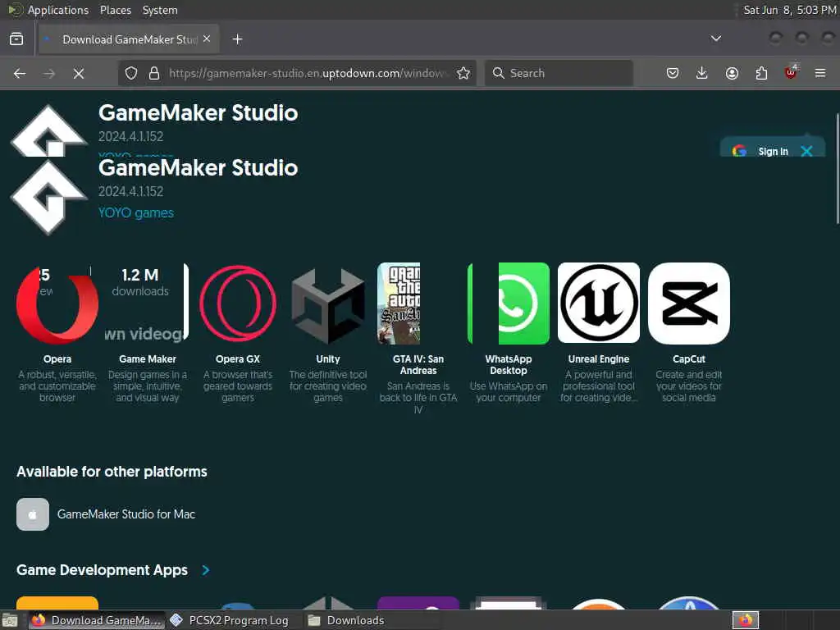Screen dimensions: 840x630
Task: Click the large GameMaker Studio logo
Action: click(x=48, y=198)
